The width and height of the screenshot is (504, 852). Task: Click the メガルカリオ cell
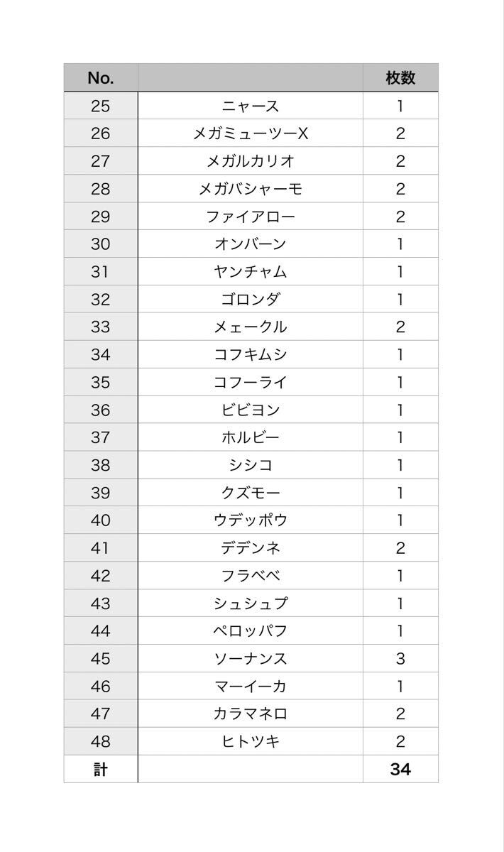(x=251, y=161)
